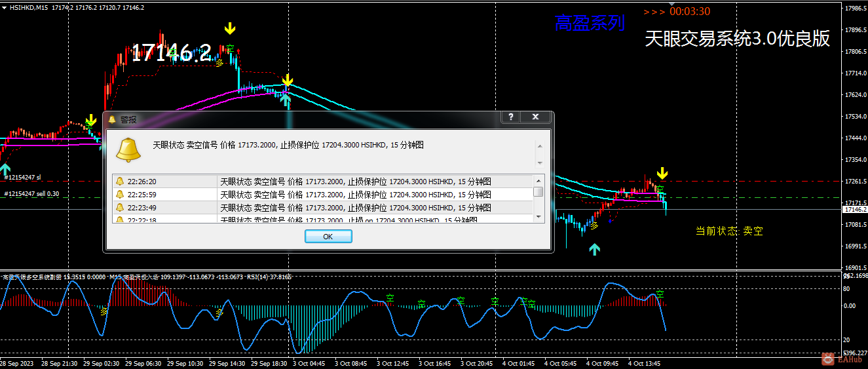Click OK in the alert dialog
Viewport: 868px width, 369px height.
pyautogui.click(x=328, y=236)
